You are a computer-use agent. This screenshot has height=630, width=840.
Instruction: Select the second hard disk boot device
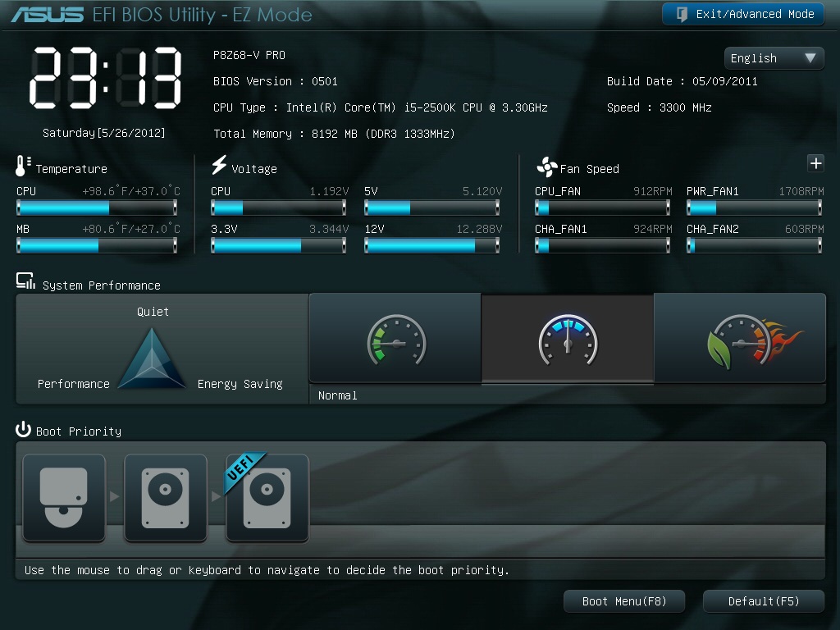pos(166,498)
